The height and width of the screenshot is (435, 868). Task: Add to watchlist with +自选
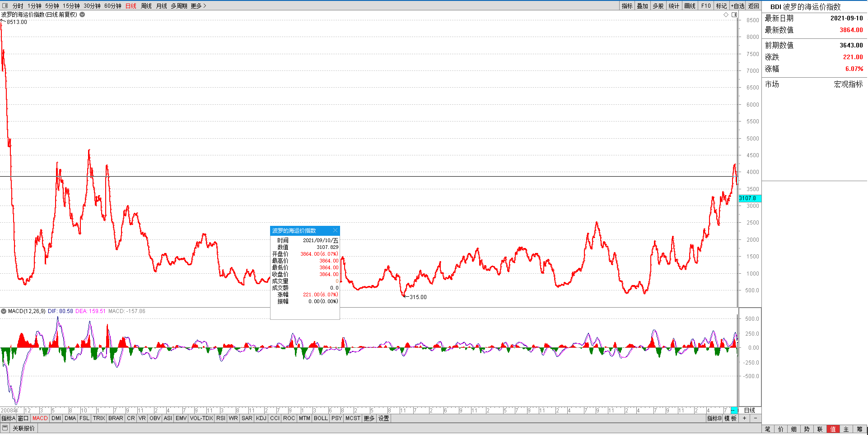point(737,6)
